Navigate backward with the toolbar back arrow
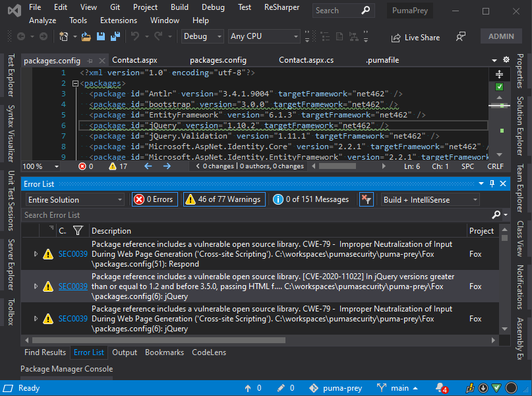Screen dimensions: 532x396 (x=21, y=36)
